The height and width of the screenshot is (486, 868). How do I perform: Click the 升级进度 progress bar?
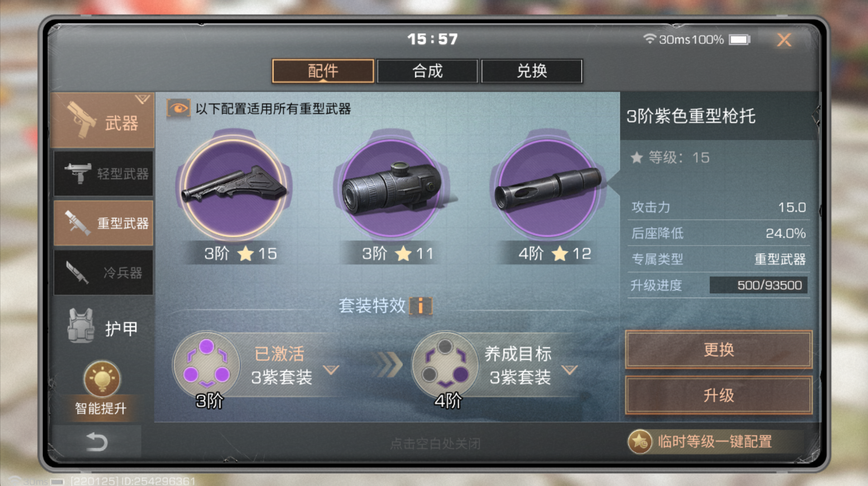coord(758,286)
